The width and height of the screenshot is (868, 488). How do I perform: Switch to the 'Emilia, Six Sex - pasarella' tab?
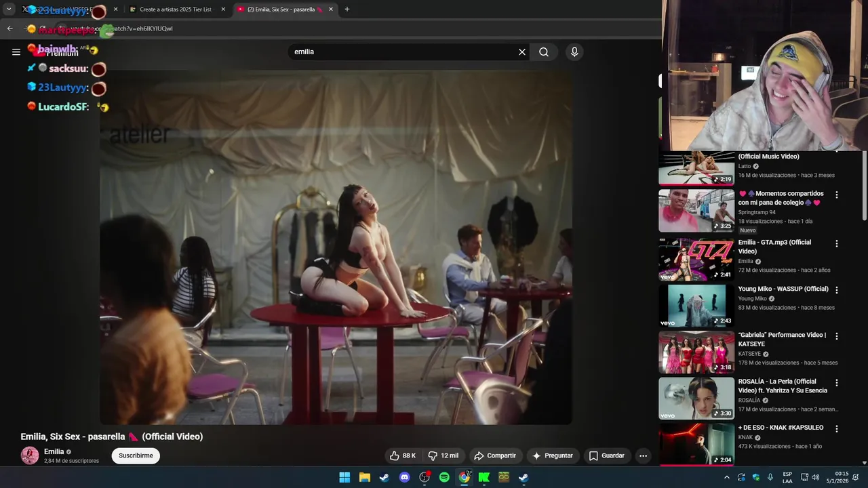[x=285, y=9]
